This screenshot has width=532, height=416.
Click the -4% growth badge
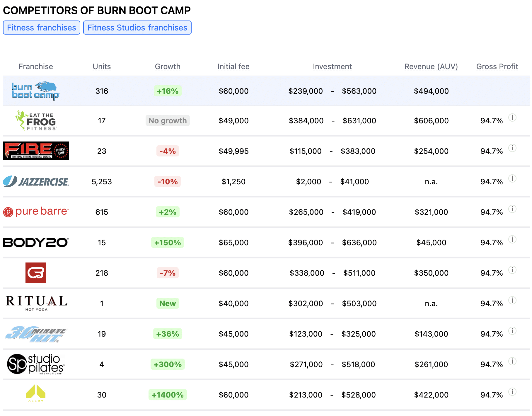point(168,151)
